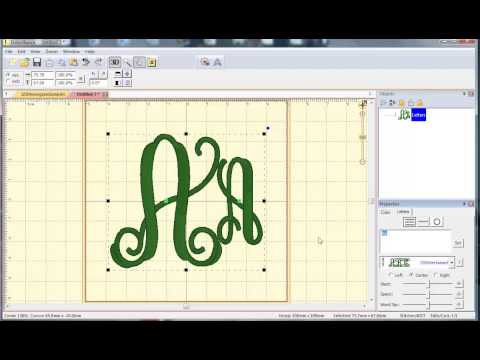Choose single-line text layout button
The width and height of the screenshot is (480, 360).
(x=423, y=222)
